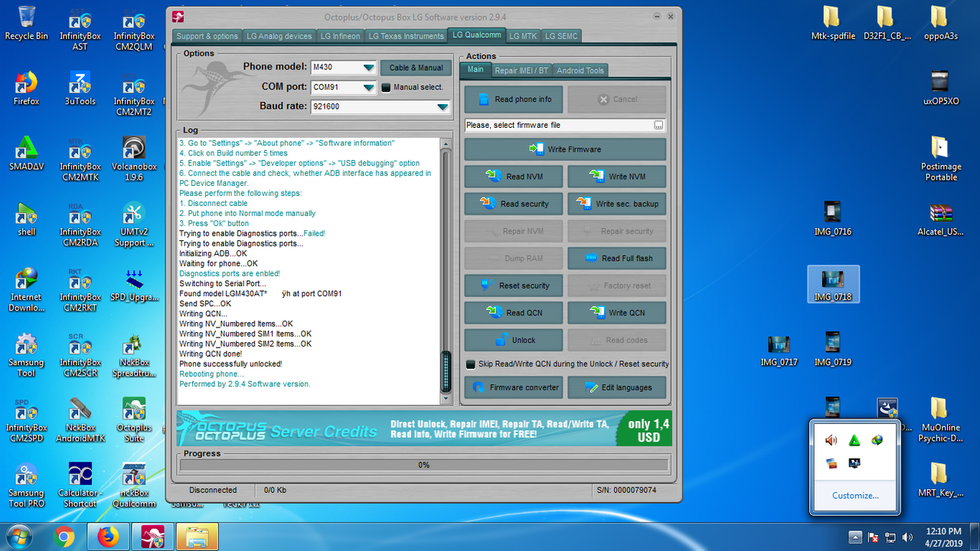
Task: Click the Read QCN button
Action: [x=514, y=313]
